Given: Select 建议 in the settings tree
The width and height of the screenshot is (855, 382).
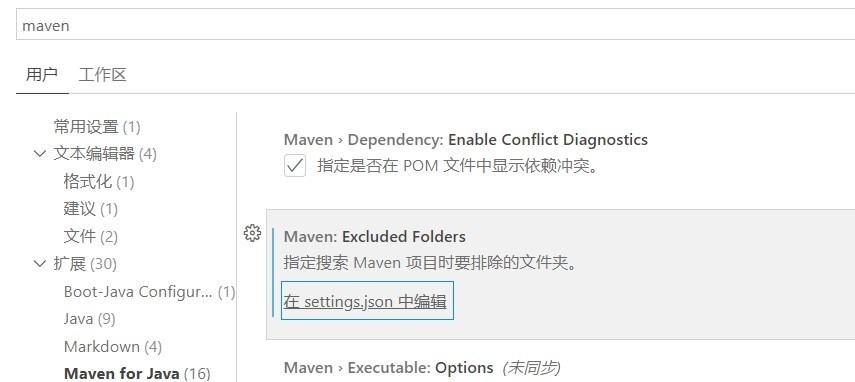Looking at the screenshot, I should point(91,209).
